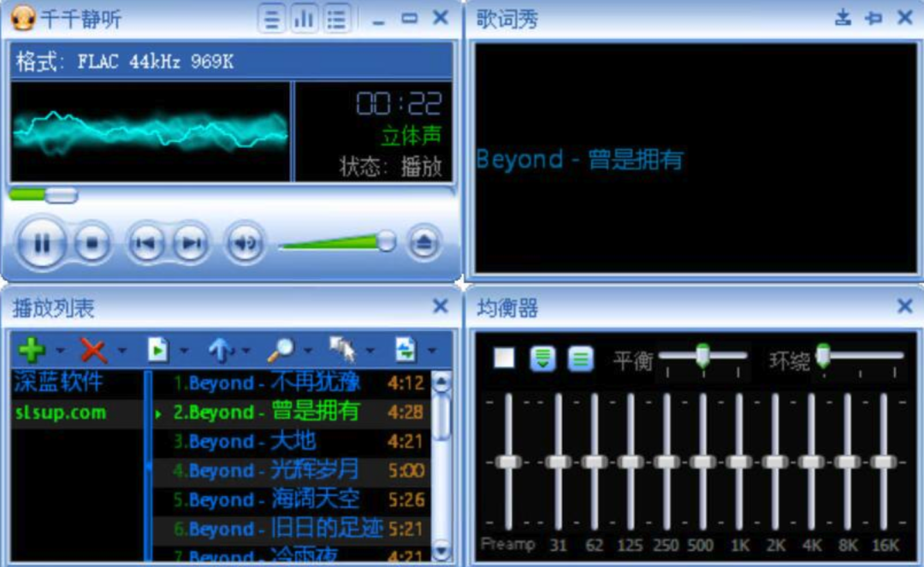Screen dimensions: 924x567
Task: Toggle the equalizer window button in title bar
Action: [304, 20]
